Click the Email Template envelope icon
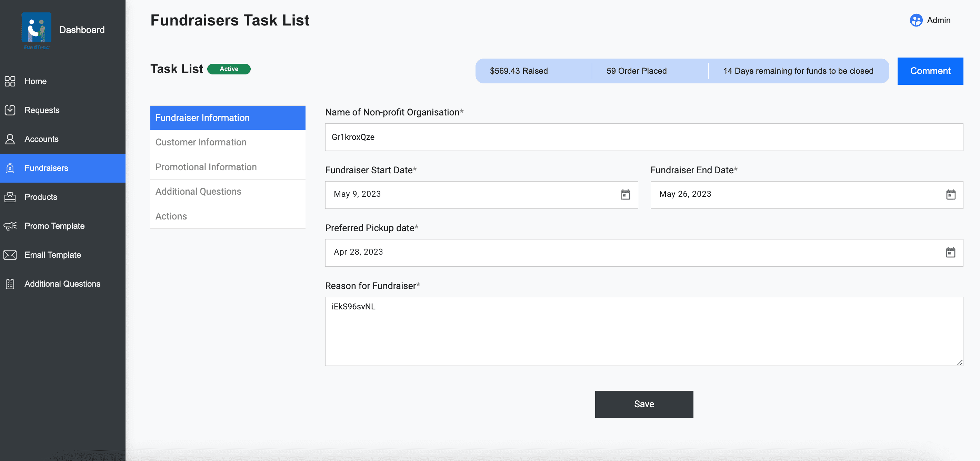 click(10, 255)
